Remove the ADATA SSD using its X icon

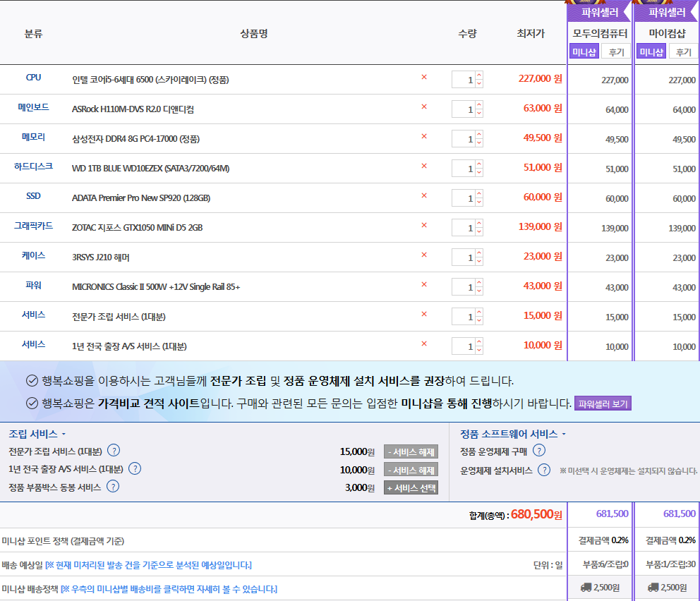(x=424, y=196)
